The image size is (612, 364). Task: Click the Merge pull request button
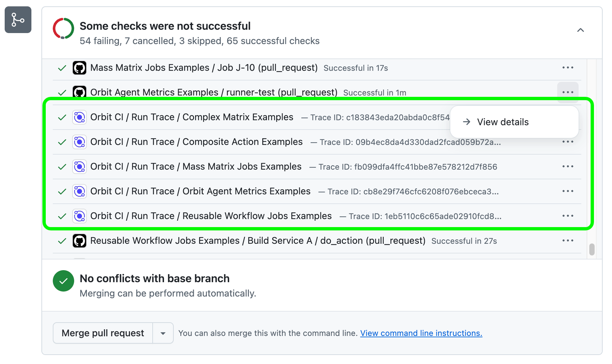pos(103,333)
